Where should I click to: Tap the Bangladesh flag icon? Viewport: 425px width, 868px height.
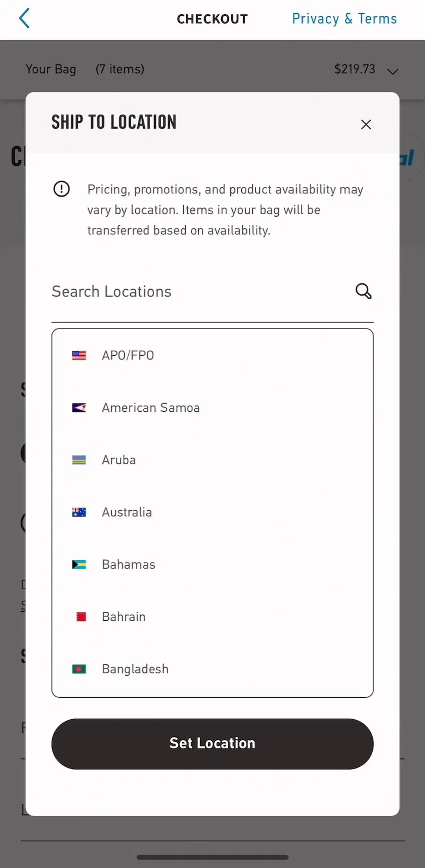[x=79, y=669]
